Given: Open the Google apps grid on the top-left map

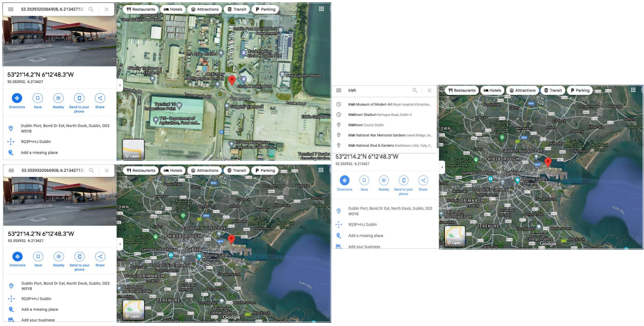Looking at the screenshot, I should coord(321,9).
